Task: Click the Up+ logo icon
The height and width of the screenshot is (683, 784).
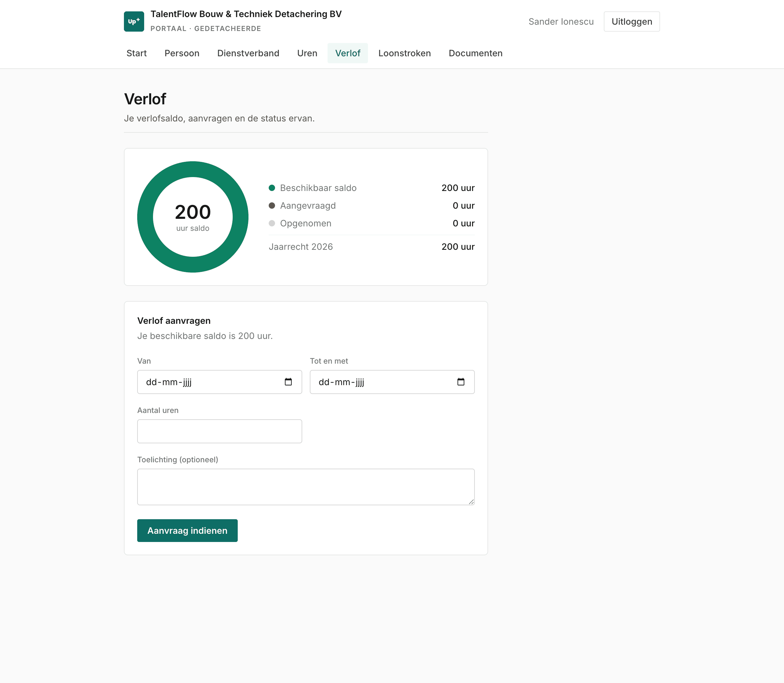Action: (134, 22)
